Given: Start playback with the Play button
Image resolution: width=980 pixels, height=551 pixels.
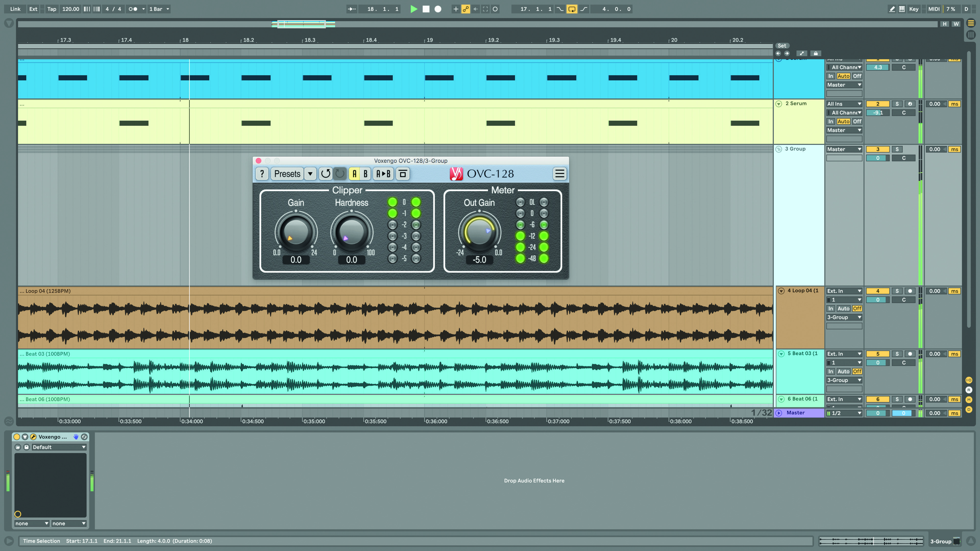Looking at the screenshot, I should (x=413, y=9).
